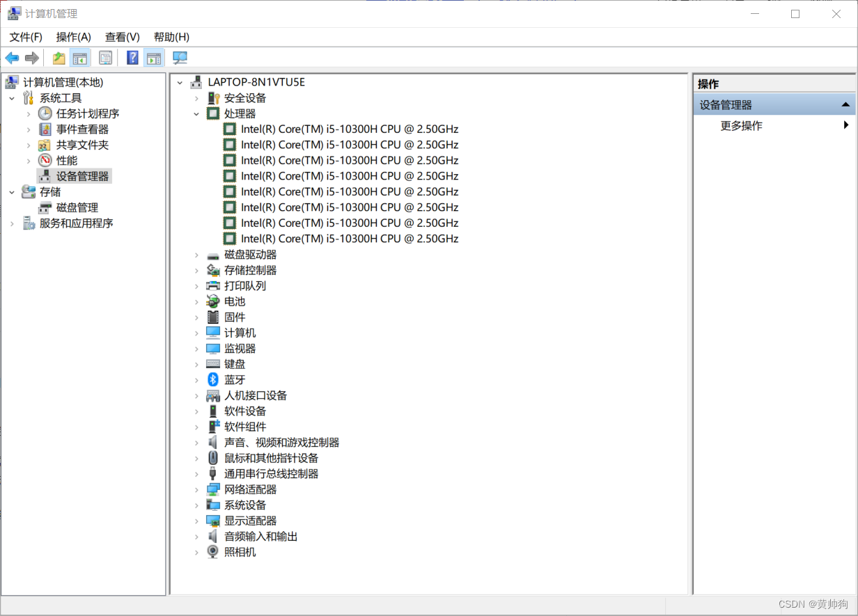Click the 电池 battery icon
Image resolution: width=858 pixels, height=616 pixels.
(213, 301)
